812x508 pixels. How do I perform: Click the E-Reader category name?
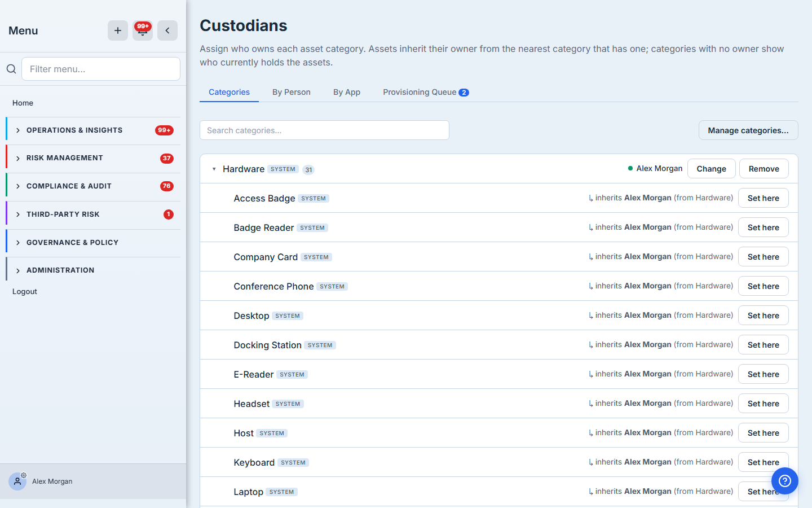point(254,374)
